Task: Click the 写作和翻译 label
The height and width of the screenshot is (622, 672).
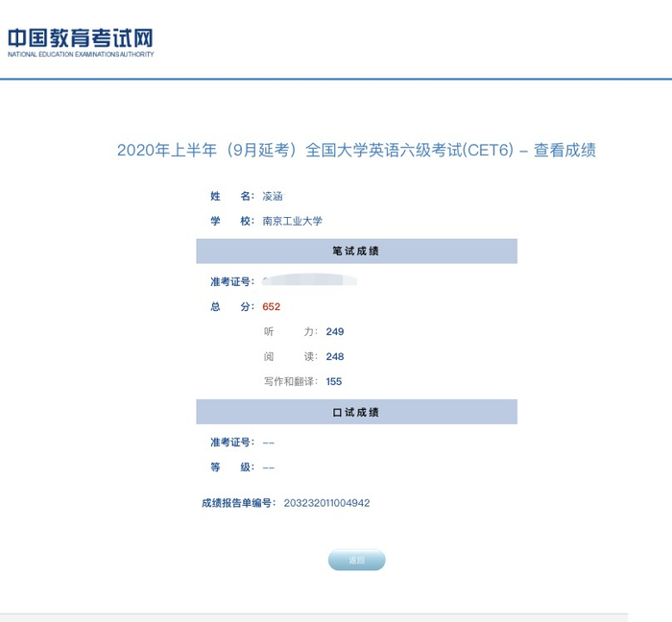Action: point(291,381)
